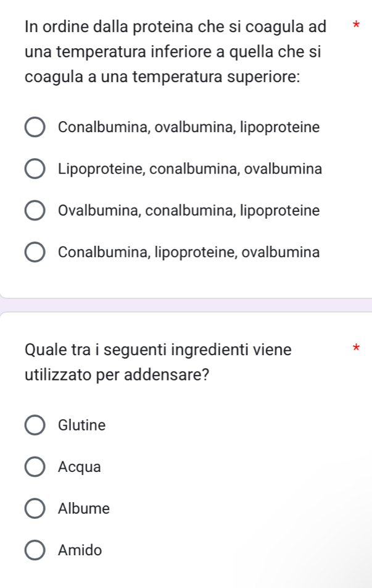372x588 pixels.
Task: Click the 'Lipoproteine, conalbumina, ovalbumina' label text
Action: tap(189, 169)
